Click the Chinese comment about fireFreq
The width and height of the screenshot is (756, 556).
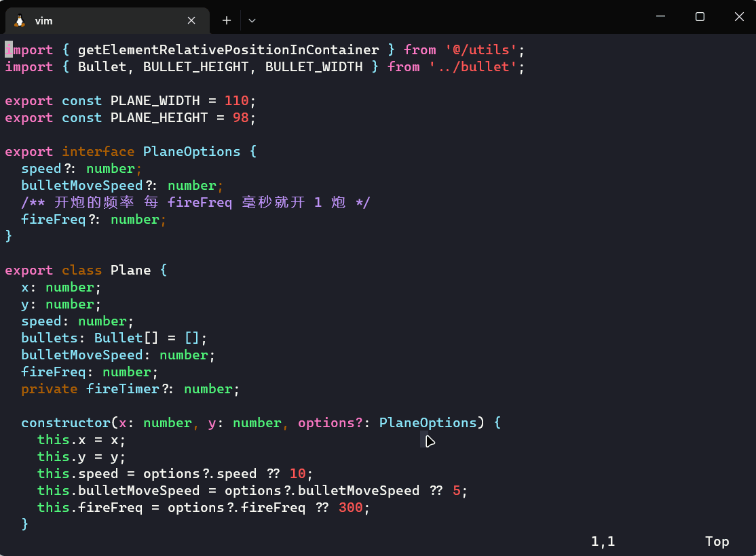tap(195, 202)
